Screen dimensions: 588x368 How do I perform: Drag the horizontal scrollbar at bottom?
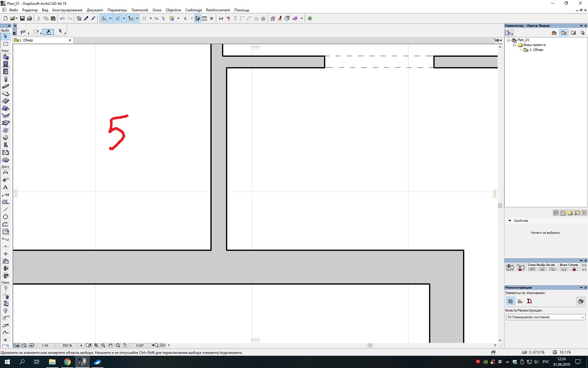(371, 346)
